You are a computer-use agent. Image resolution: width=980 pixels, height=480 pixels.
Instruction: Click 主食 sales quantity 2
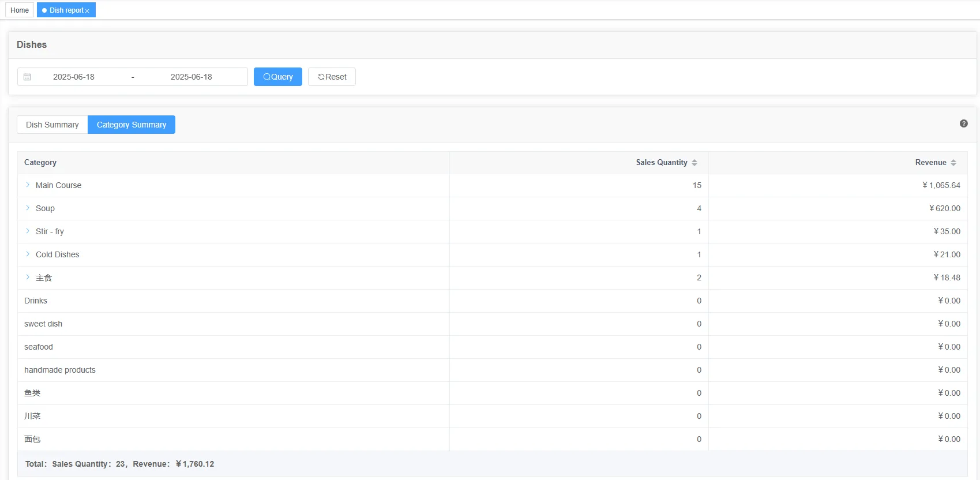pyautogui.click(x=699, y=277)
